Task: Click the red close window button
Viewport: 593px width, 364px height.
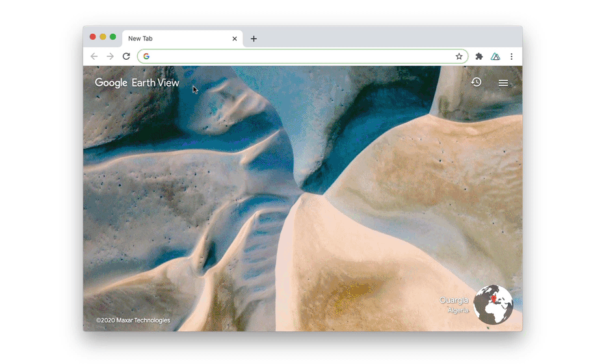Action: (x=92, y=36)
